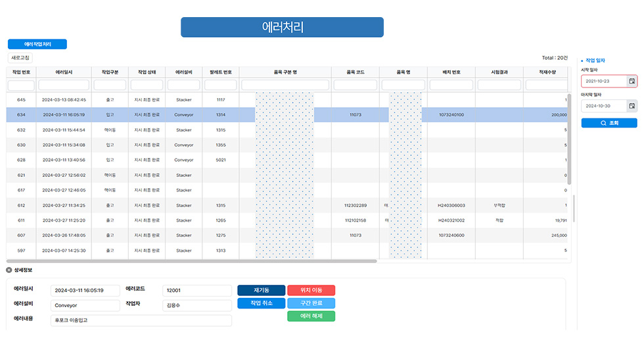The width and height of the screenshot is (644, 344).
Task: Click the filter box under 품목 코드
Action: (355, 85)
